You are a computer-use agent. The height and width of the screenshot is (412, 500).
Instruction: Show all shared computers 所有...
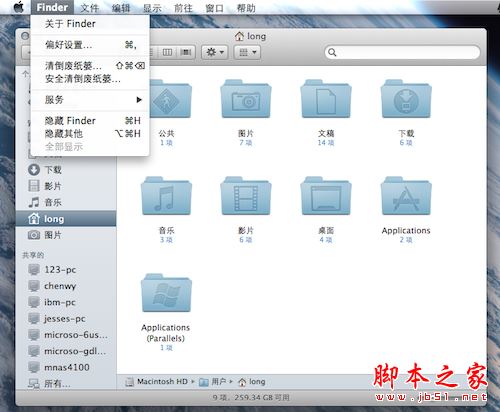tap(66, 384)
